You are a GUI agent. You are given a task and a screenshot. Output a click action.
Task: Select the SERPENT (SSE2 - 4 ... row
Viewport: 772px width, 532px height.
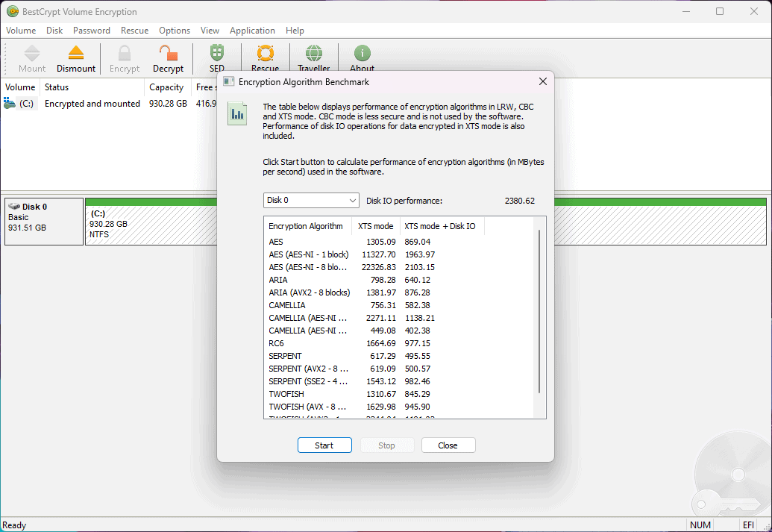[399, 381]
